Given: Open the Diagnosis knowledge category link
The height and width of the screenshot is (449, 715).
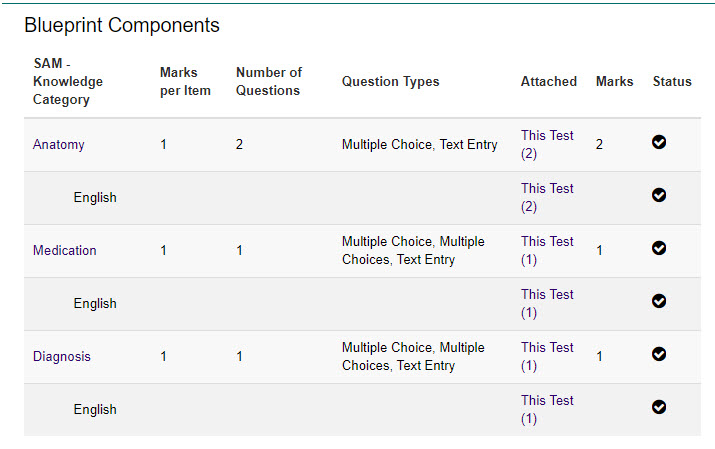Looking at the screenshot, I should click(62, 357).
